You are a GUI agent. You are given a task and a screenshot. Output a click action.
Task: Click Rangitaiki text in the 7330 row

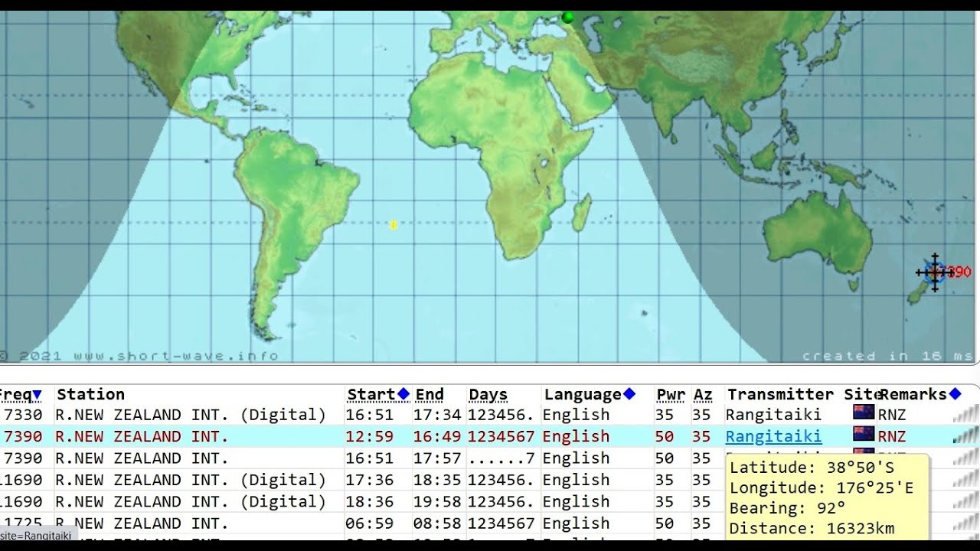774,415
